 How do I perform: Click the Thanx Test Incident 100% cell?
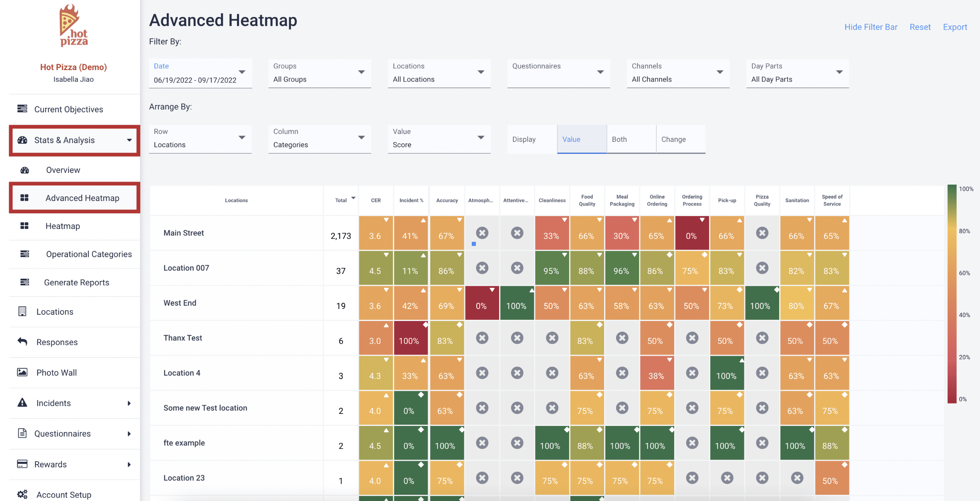(411, 338)
